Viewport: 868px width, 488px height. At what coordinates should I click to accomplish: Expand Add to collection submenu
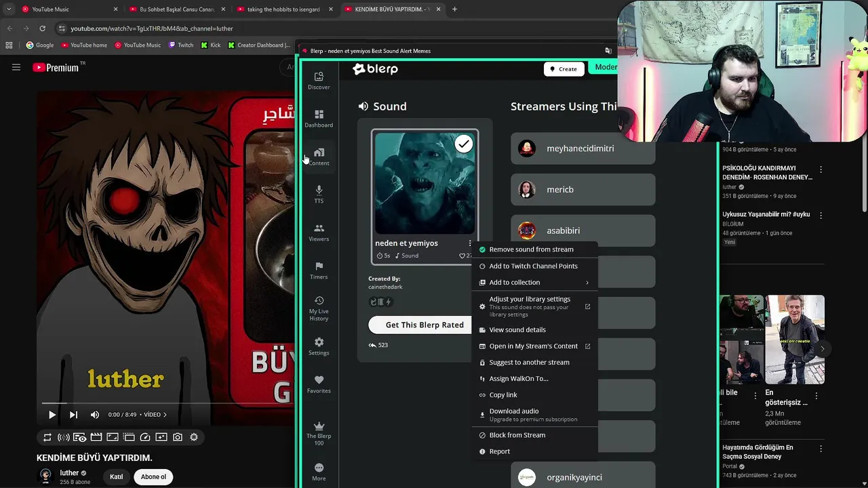pos(534,283)
